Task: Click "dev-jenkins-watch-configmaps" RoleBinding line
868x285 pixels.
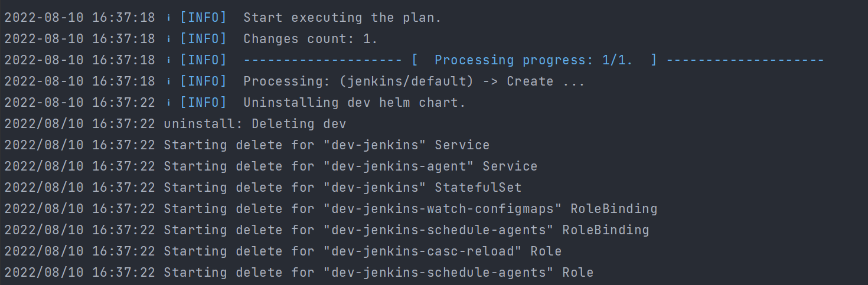Action: click(x=331, y=209)
